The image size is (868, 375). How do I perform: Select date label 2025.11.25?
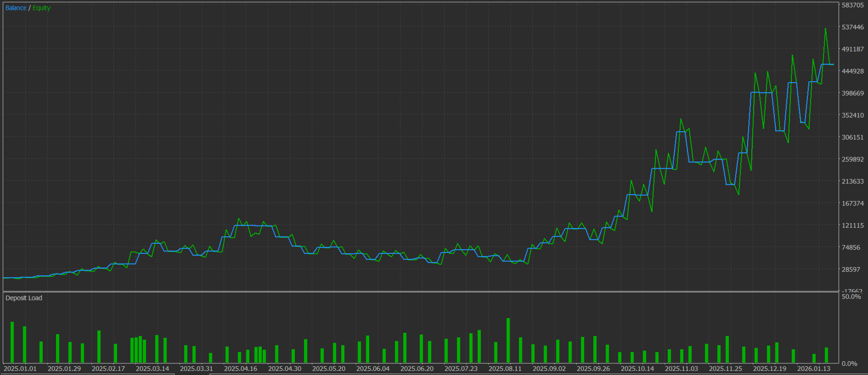pos(726,369)
